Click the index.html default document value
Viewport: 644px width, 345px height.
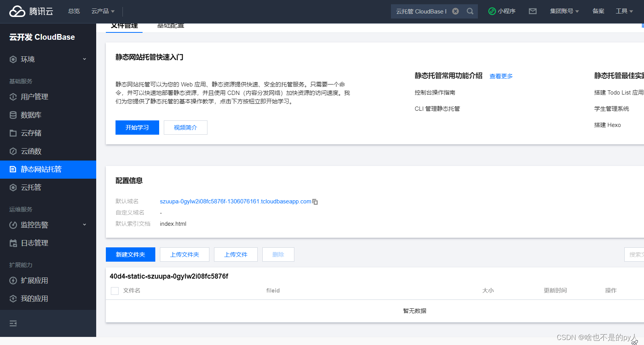click(x=173, y=224)
